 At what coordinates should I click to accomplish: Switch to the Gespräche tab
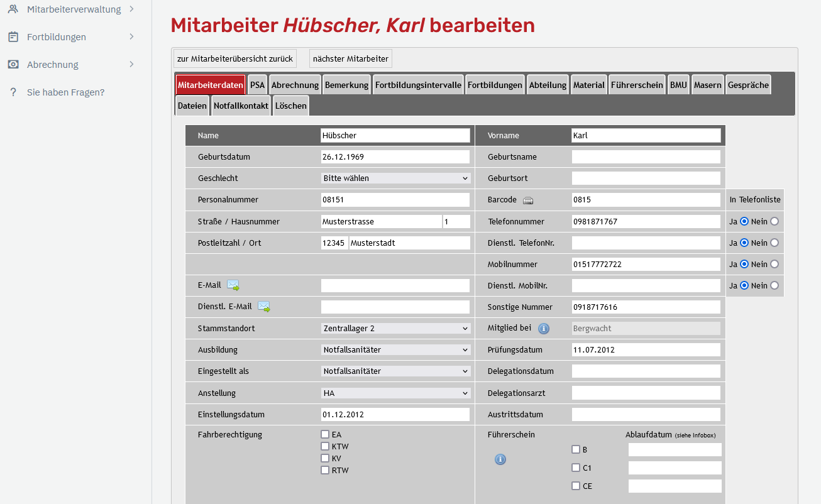tap(748, 85)
